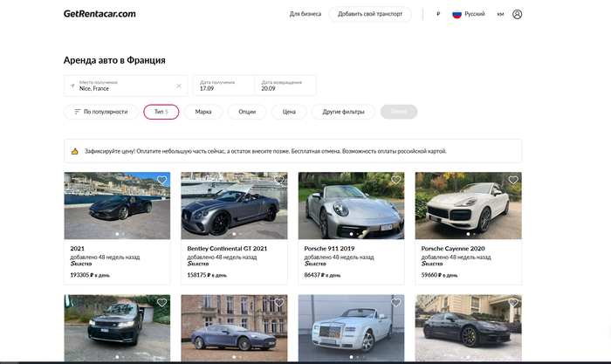Click the pickup date field 17.09
This screenshot has width=611, height=364.
(x=223, y=86)
